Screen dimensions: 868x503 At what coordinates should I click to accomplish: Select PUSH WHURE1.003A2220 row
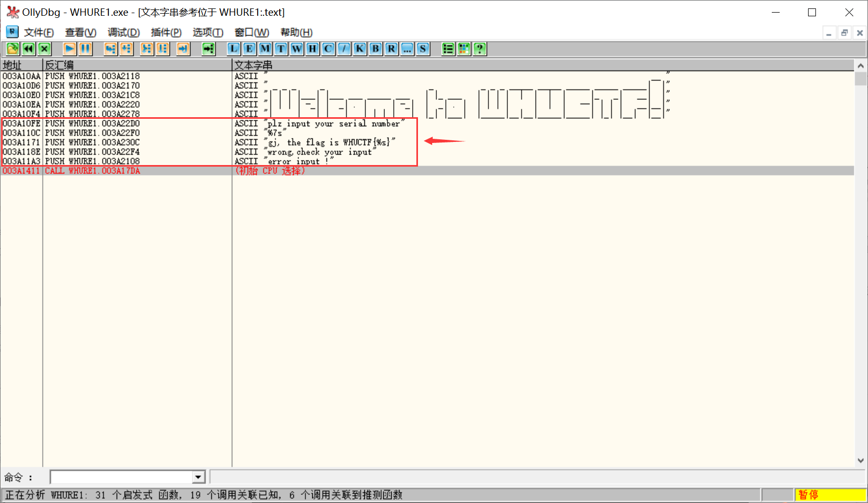427,105
